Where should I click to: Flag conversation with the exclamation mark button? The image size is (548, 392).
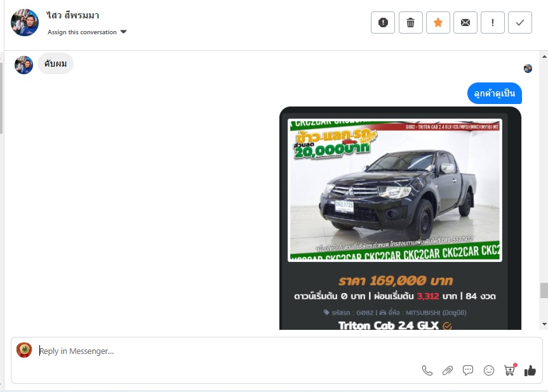492,23
